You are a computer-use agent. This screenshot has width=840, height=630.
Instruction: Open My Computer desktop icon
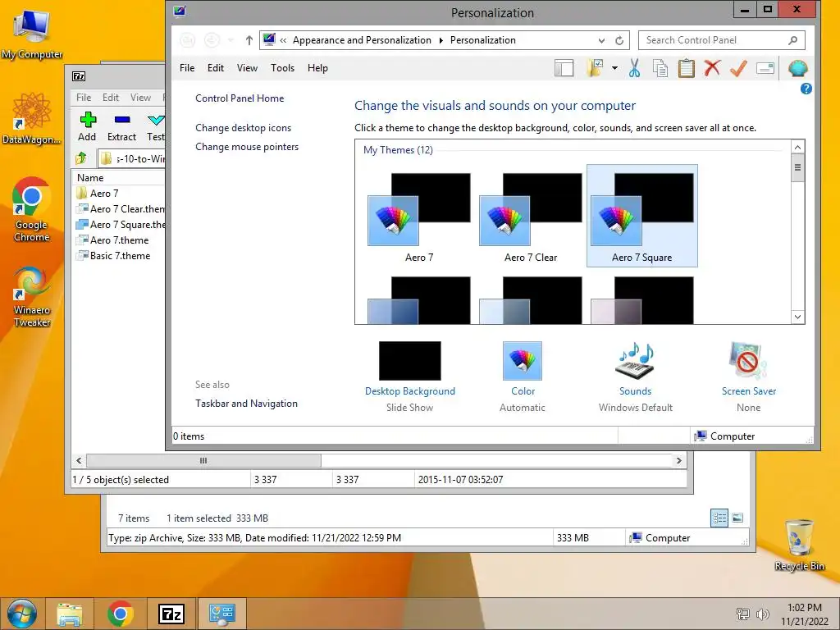[x=32, y=33]
